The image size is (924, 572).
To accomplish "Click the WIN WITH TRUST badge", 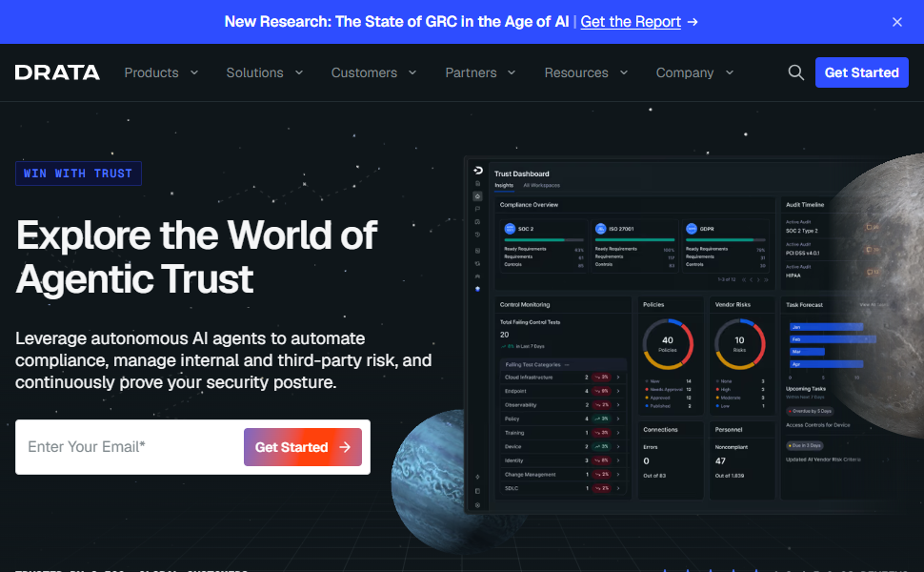I will tap(78, 174).
